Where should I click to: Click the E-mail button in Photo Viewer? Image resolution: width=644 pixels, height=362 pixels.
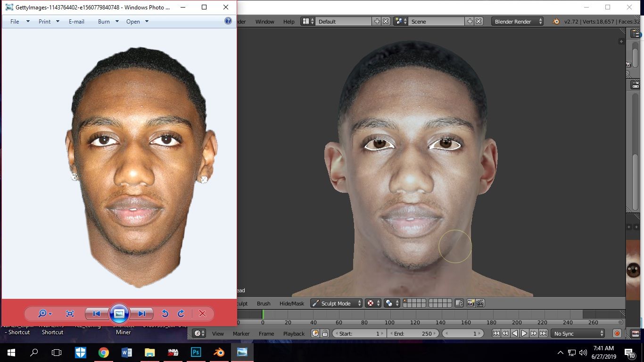click(76, 21)
